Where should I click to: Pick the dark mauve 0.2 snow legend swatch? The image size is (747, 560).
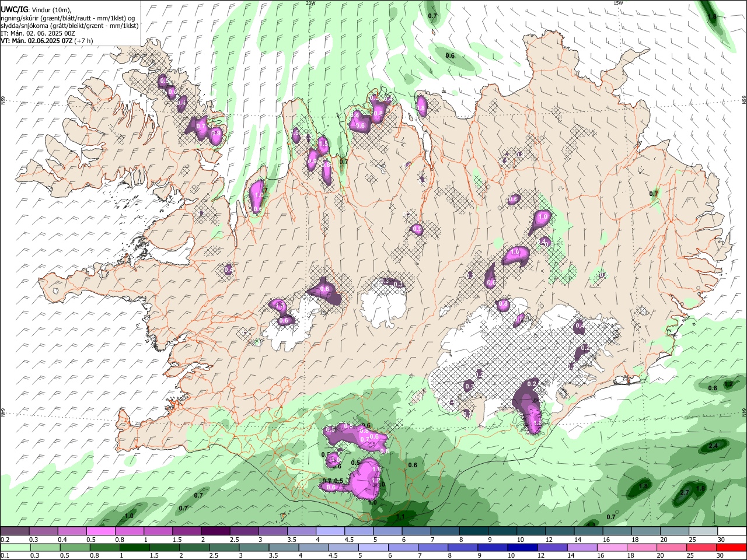coord(15,531)
